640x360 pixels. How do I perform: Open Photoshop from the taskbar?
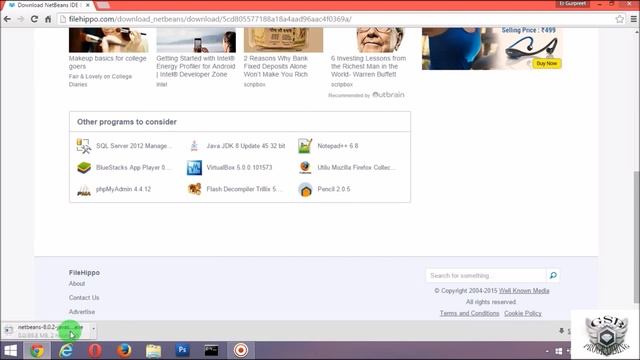point(182,351)
